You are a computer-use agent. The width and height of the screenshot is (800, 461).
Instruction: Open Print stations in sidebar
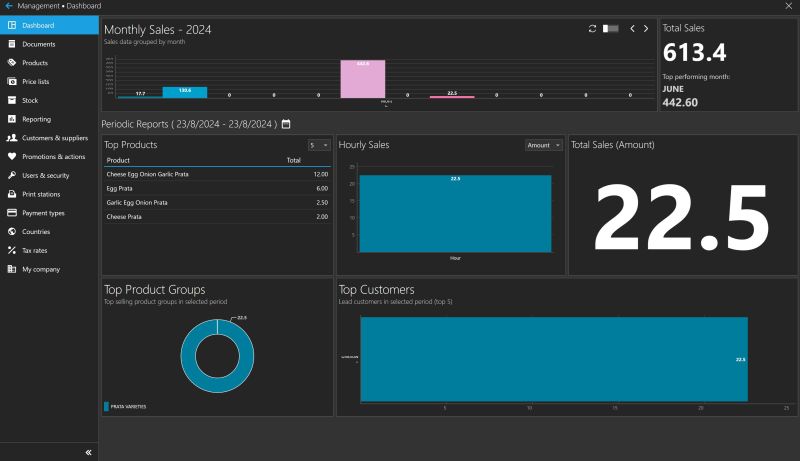point(41,194)
